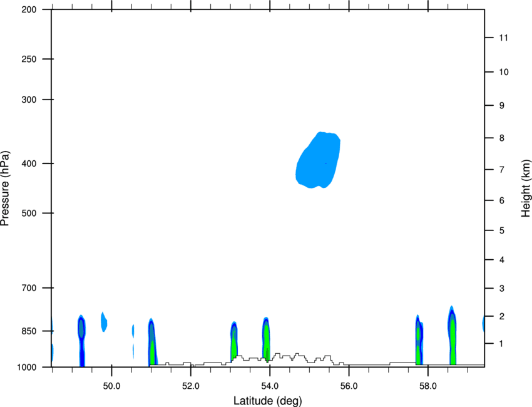This screenshot has width=532, height=407.
Task: Click the large light-blue blob near 400 hPa
Action: click(318, 160)
